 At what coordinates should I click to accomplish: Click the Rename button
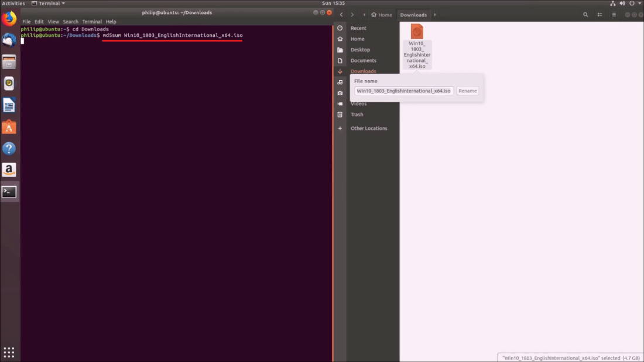point(467,91)
